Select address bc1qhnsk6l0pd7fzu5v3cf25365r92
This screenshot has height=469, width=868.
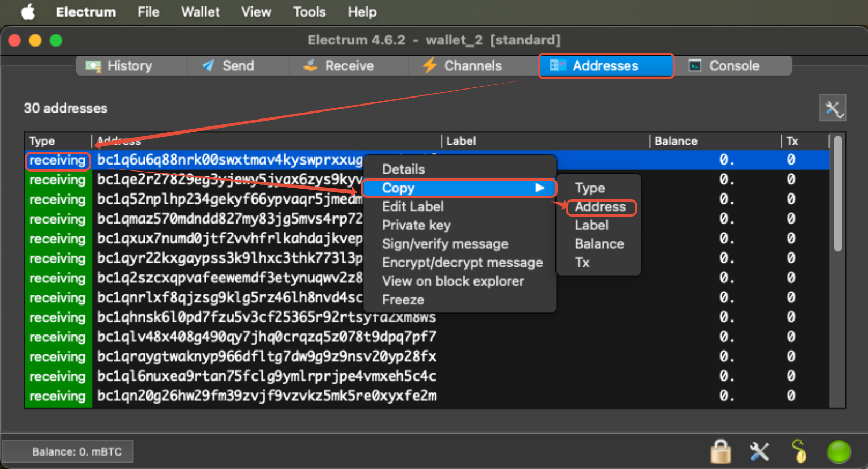266,318
